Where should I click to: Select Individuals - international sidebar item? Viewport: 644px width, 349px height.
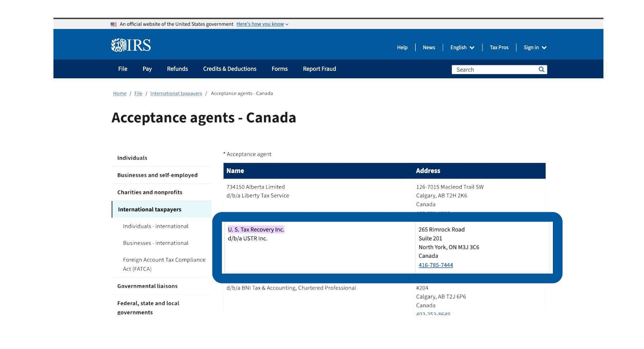tap(156, 226)
